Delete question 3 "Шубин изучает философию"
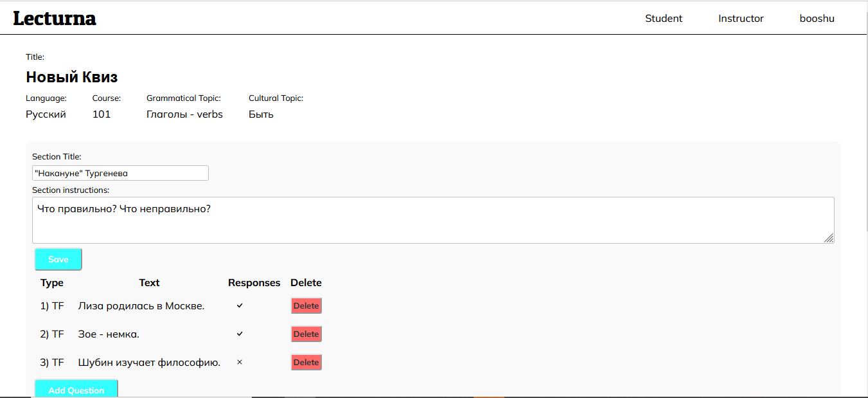 [x=306, y=362]
